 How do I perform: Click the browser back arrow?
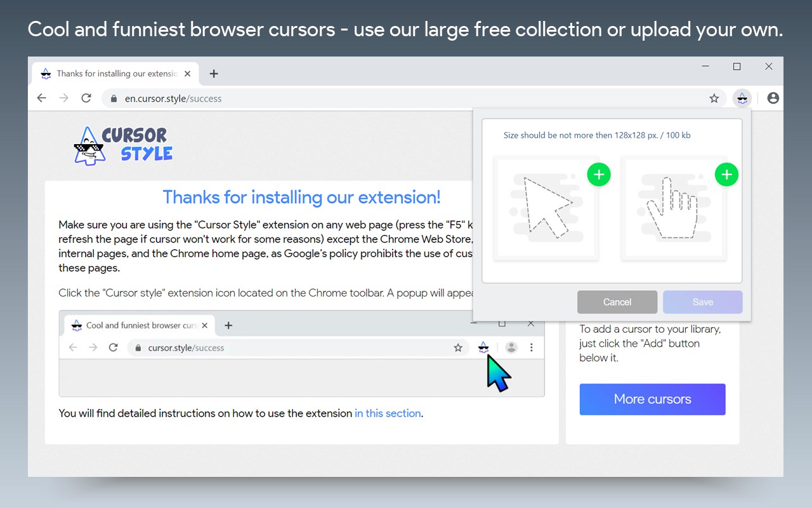pyautogui.click(x=42, y=98)
